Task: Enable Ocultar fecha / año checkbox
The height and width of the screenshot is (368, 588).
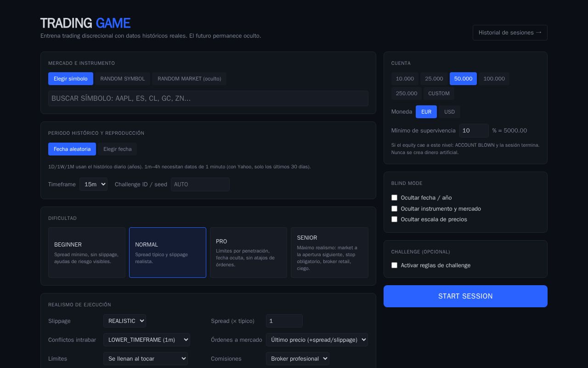Action: click(394, 198)
